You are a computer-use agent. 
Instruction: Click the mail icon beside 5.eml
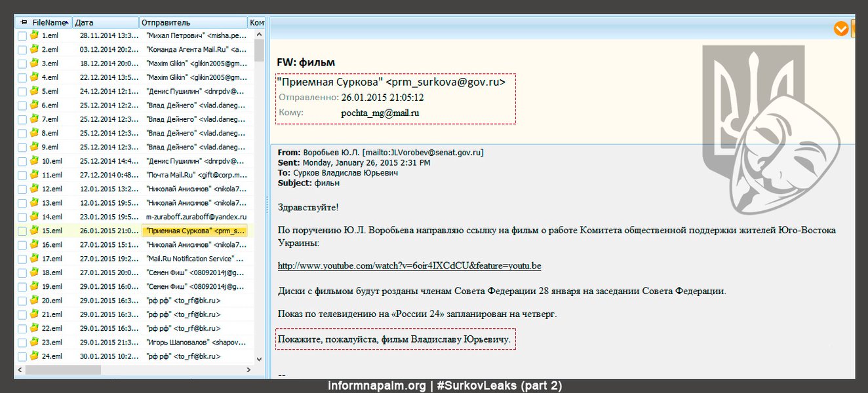(x=34, y=91)
